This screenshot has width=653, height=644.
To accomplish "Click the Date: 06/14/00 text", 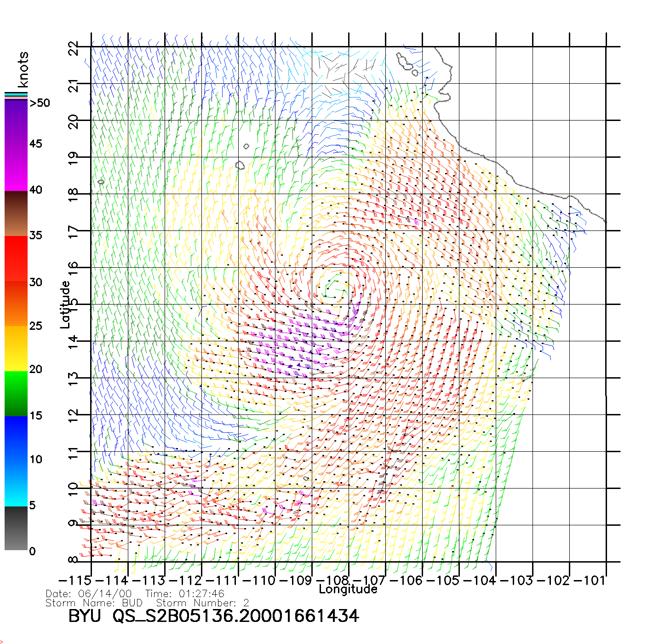I will pos(89,594).
